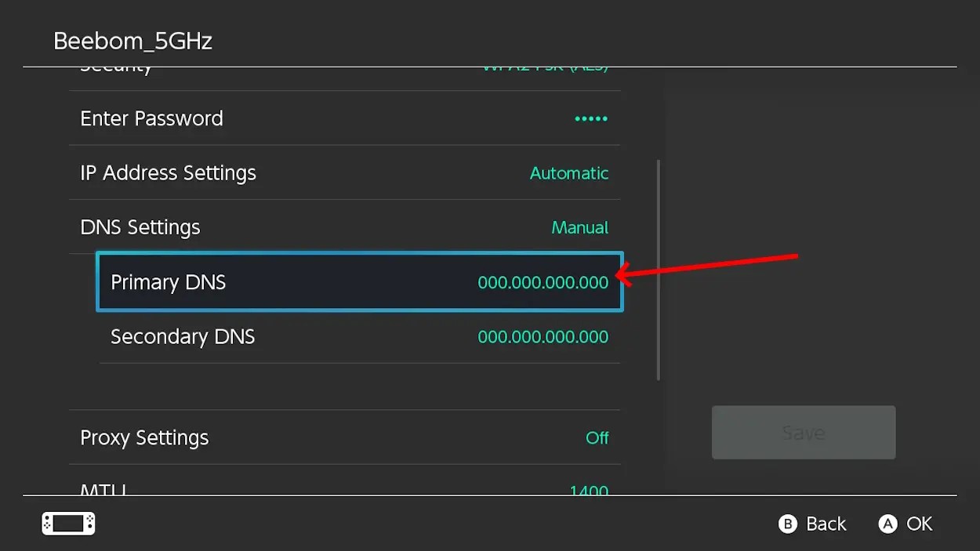Change the Automatic IP address value

click(568, 173)
